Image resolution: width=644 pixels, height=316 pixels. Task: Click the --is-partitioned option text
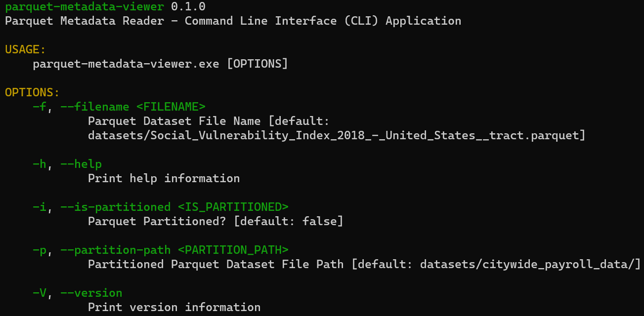115,207
